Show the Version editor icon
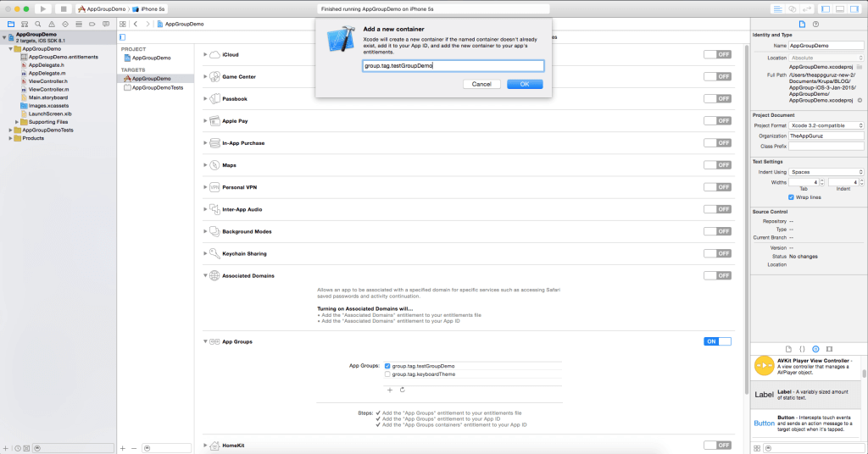 pyautogui.click(x=807, y=8)
